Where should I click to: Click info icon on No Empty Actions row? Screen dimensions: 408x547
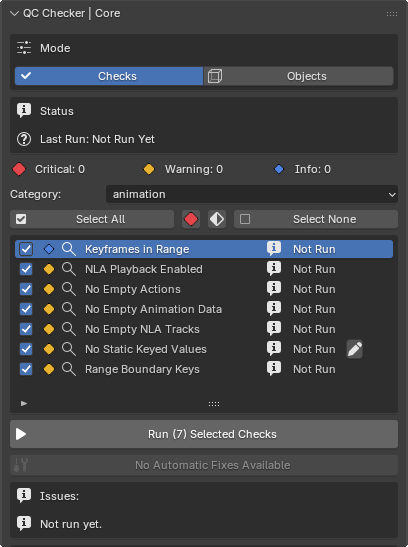274,289
